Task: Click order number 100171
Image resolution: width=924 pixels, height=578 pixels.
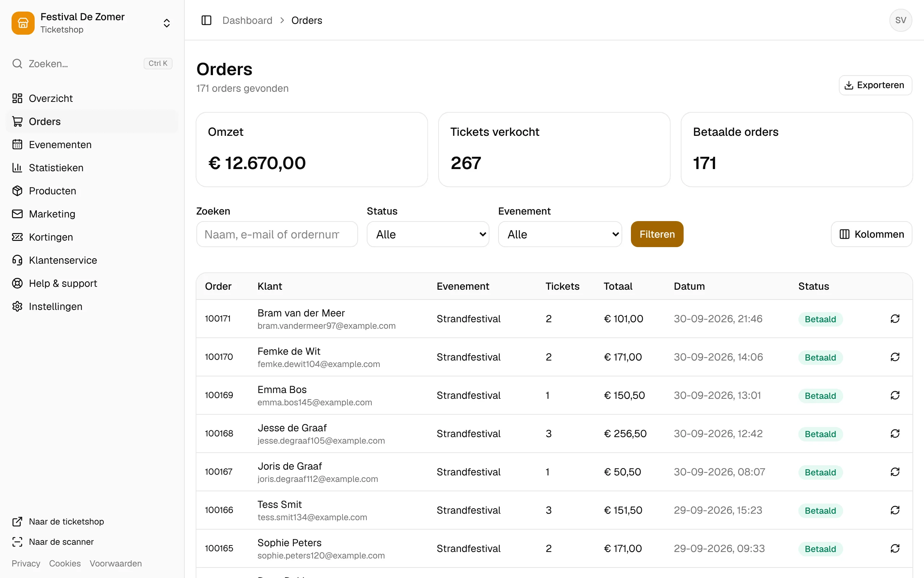Action: pyautogui.click(x=218, y=318)
